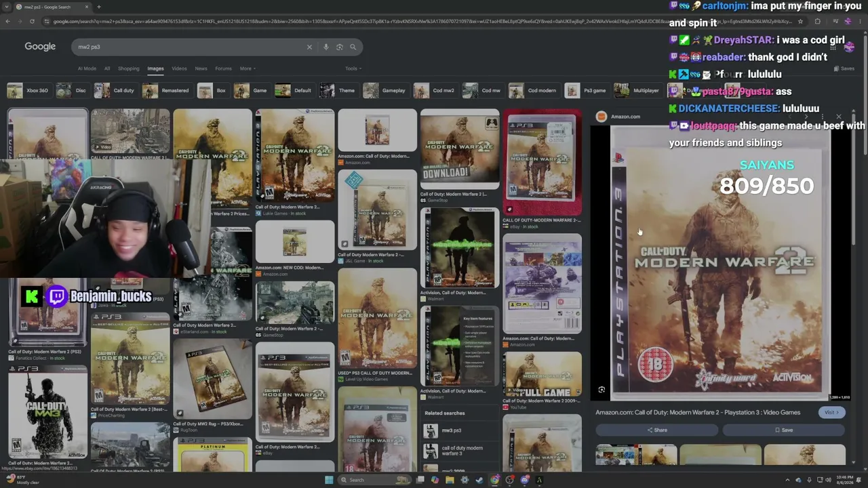This screenshot has height=488, width=868.
Task: Switch to the News tab
Action: pos(201,68)
